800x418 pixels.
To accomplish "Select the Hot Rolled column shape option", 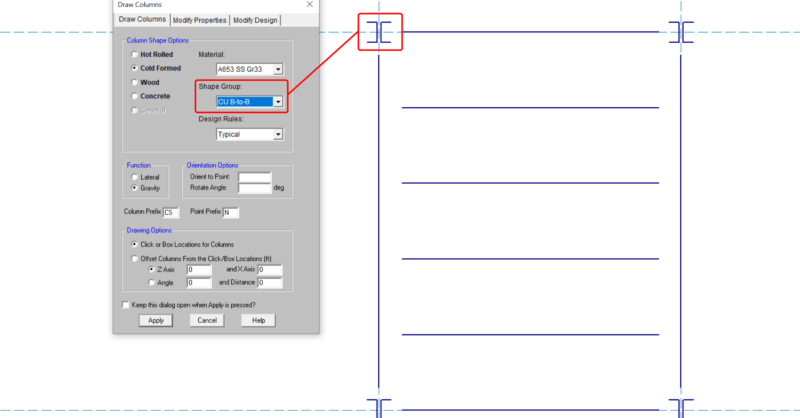I will (x=134, y=54).
